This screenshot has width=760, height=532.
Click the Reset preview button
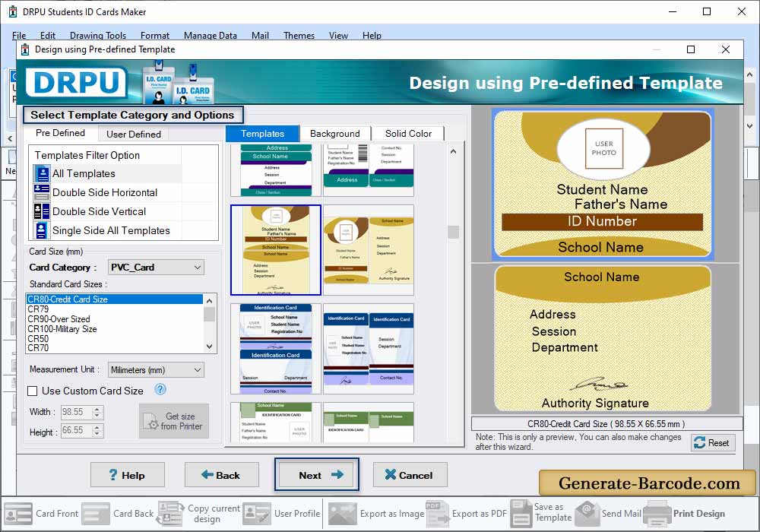(713, 443)
